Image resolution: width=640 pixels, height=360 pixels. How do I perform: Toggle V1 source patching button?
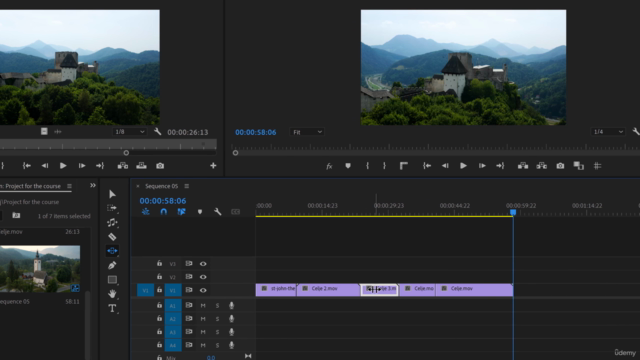pos(145,290)
